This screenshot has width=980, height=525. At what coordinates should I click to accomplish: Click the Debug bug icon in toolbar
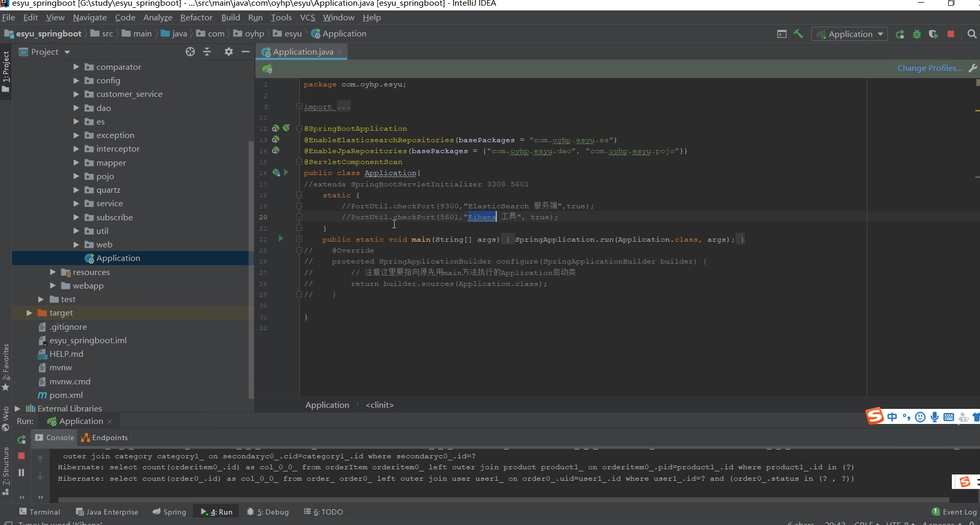916,34
